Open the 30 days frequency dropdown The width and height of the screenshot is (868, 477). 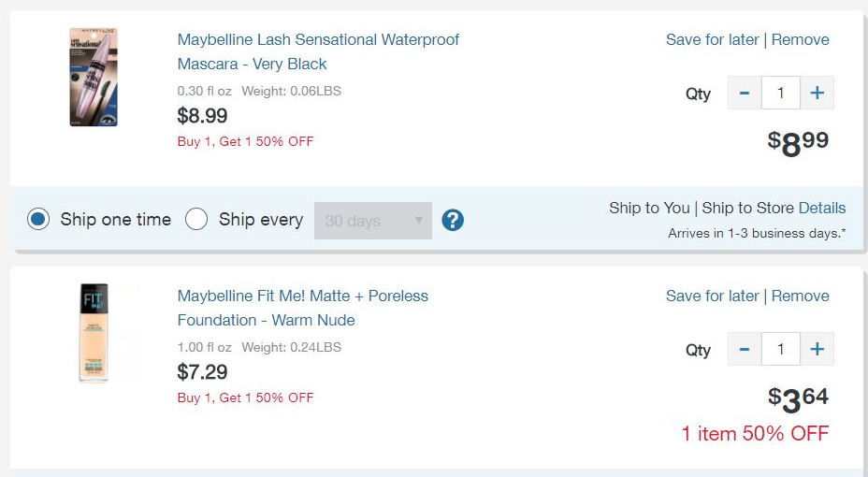click(373, 221)
